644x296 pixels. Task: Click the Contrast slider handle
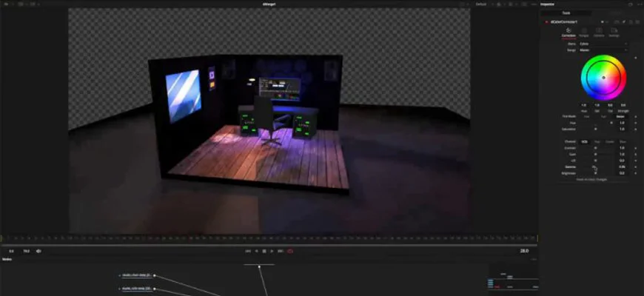point(596,148)
